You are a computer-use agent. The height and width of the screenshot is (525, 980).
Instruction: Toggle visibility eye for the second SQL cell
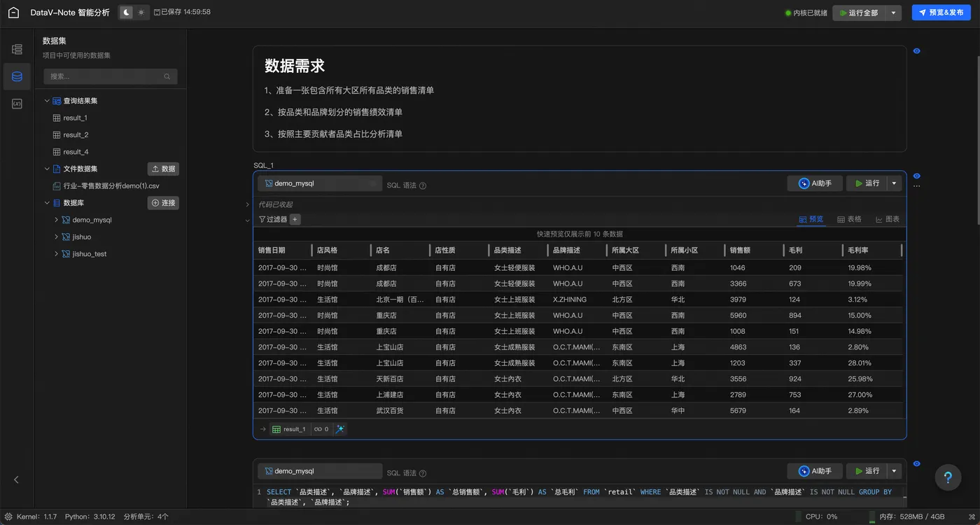[x=917, y=463]
